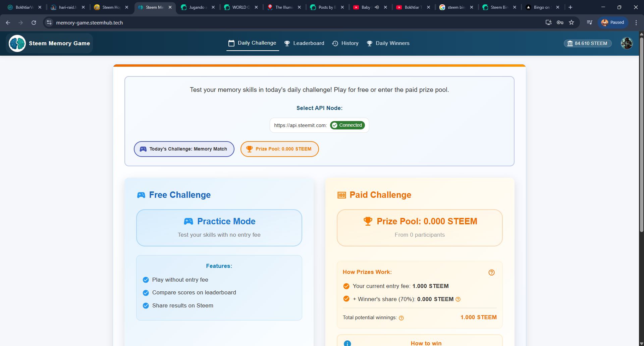Image resolution: width=644 pixels, height=346 pixels.
Task: Open the Paused browser profile button
Action: (613, 22)
